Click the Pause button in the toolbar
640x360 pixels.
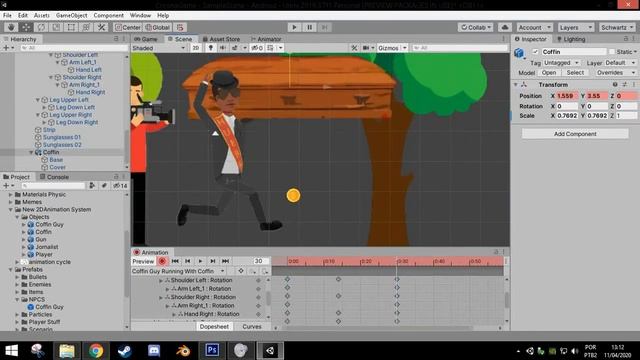309,27
